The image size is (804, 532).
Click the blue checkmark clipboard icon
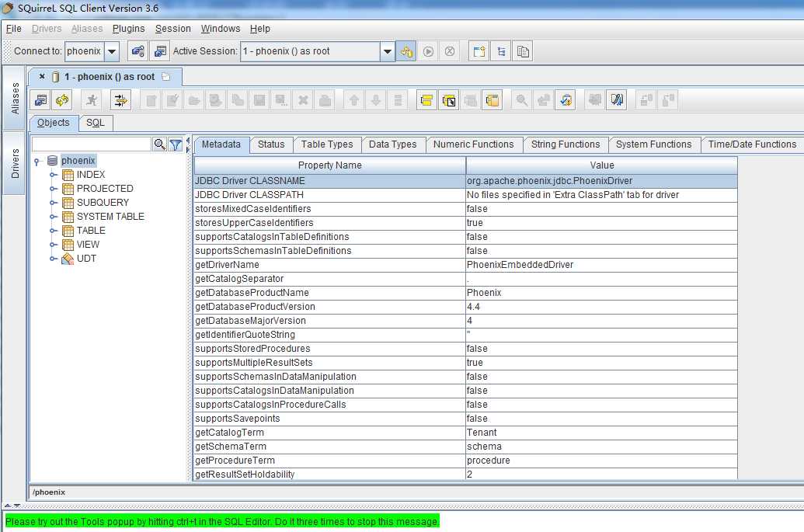[566, 100]
